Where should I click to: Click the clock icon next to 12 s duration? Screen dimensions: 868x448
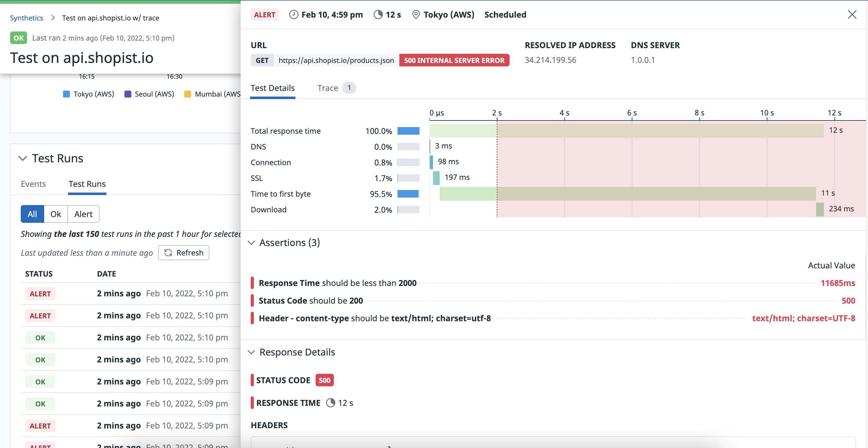(x=378, y=14)
